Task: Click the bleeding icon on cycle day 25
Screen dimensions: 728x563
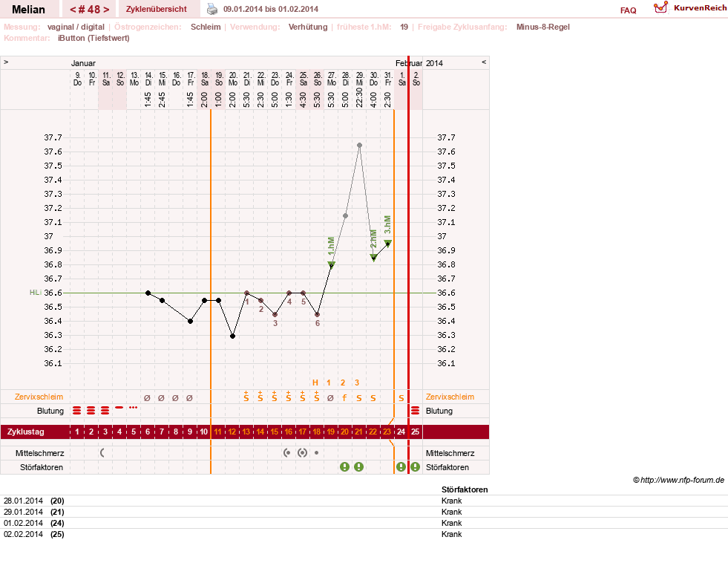Action: 415,410
